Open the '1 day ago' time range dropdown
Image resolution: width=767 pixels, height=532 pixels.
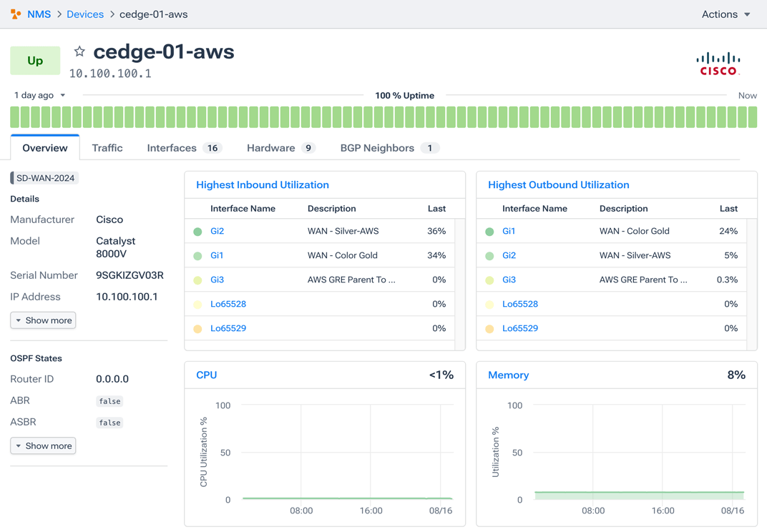tap(40, 95)
